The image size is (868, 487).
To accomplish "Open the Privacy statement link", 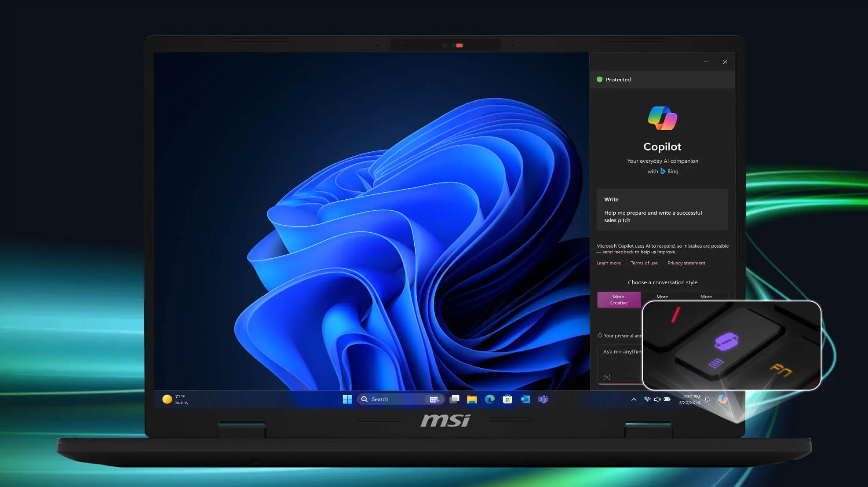I will click(686, 263).
